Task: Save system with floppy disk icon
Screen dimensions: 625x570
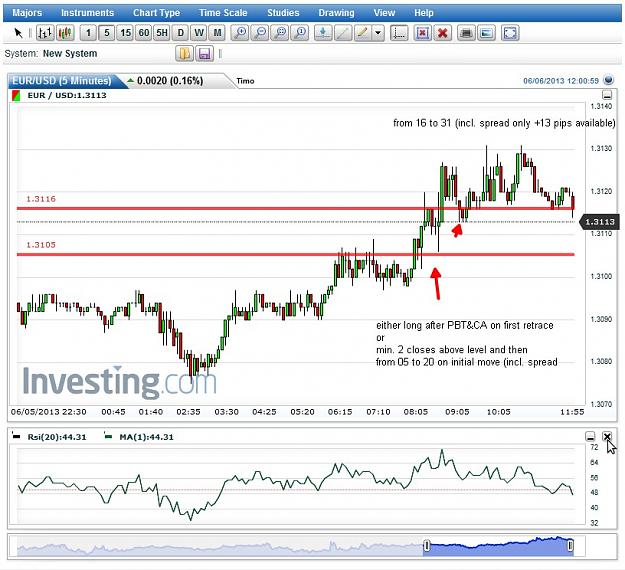Action: click(204, 53)
